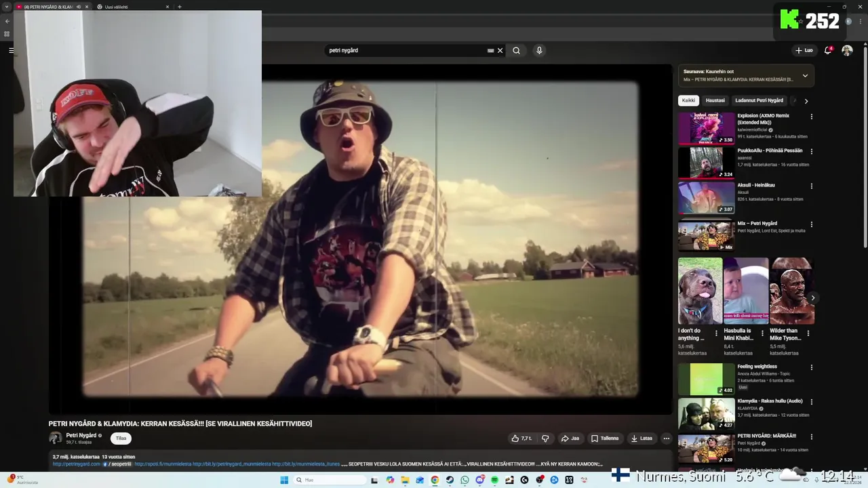Show next Shorts with arrow button
The image size is (868, 488).
812,298
